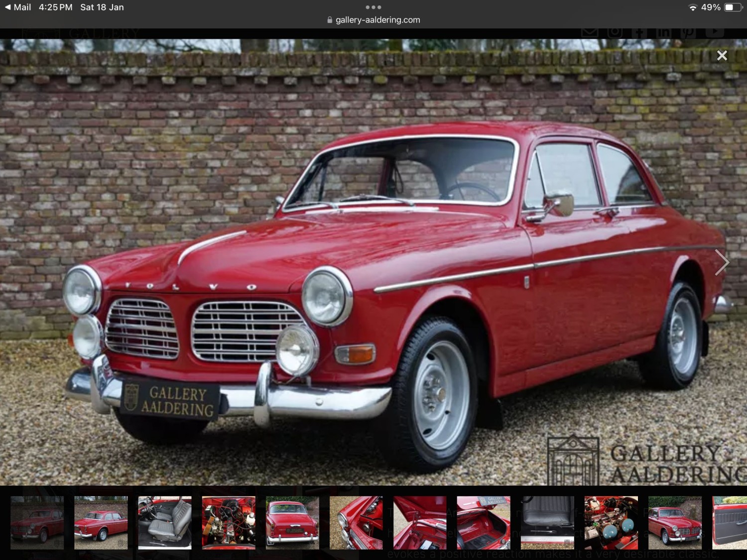Open the rear three-quarter view thumbnail
This screenshot has height=560, width=747.
[x=101, y=523]
